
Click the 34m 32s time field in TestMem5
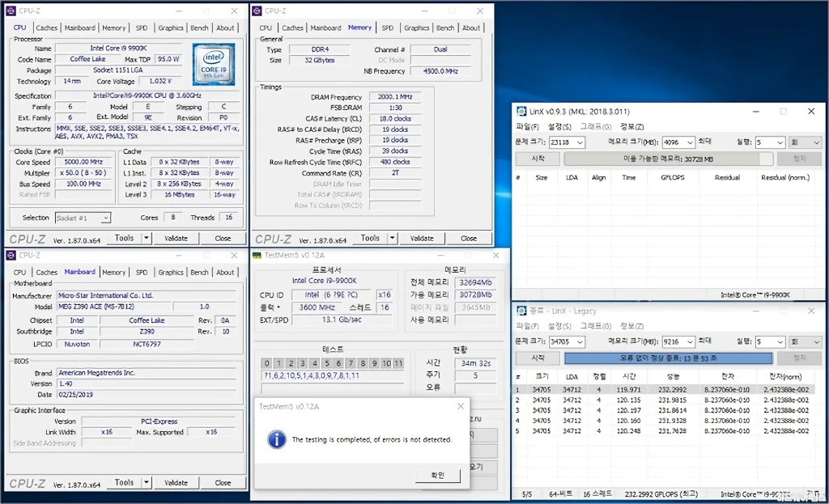(476, 363)
